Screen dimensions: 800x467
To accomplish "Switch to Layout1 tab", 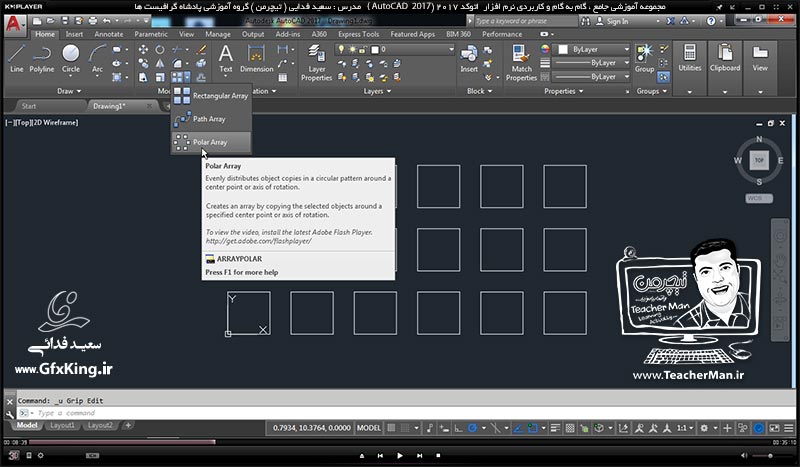I will click(x=62, y=425).
